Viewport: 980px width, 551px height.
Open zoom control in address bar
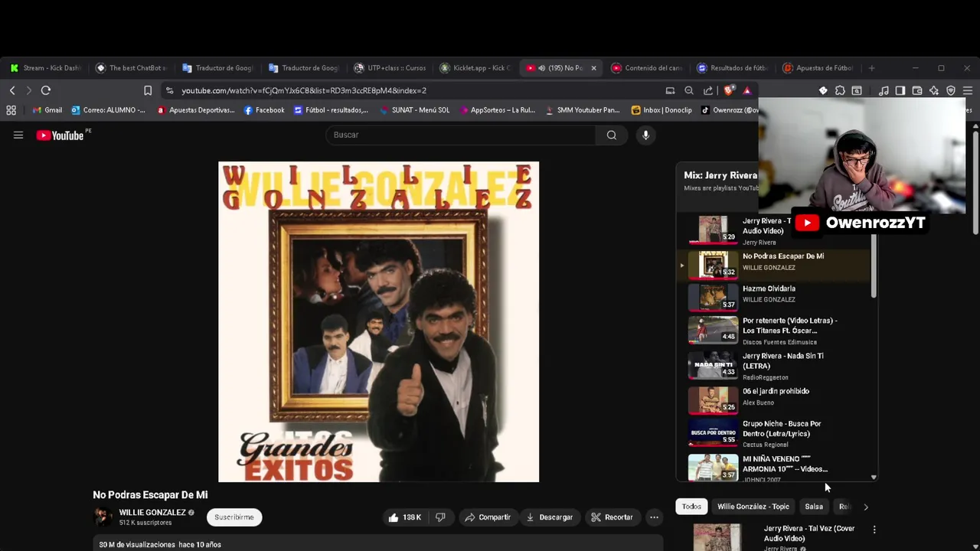689,90
